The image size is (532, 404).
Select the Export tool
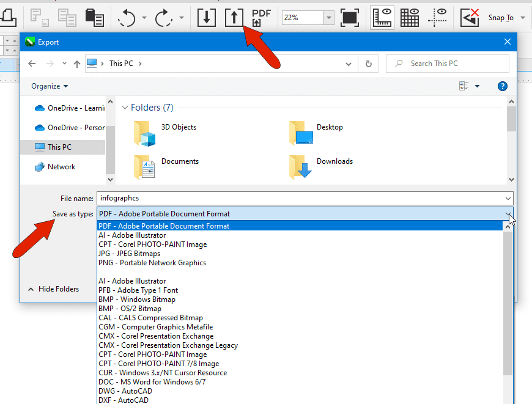pyautogui.click(x=234, y=17)
